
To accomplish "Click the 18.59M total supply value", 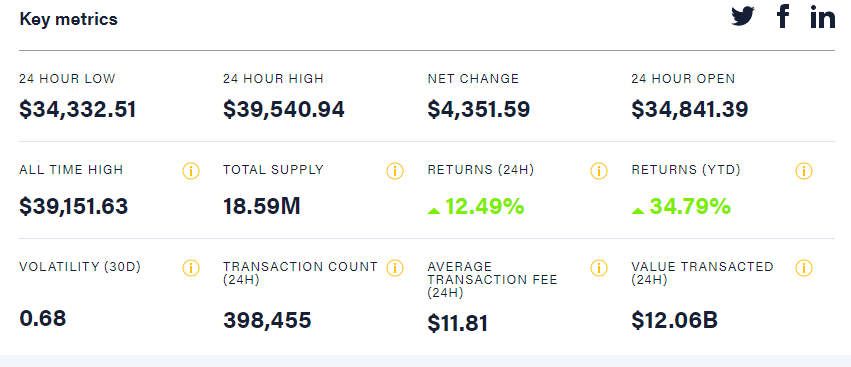I will pos(262,206).
